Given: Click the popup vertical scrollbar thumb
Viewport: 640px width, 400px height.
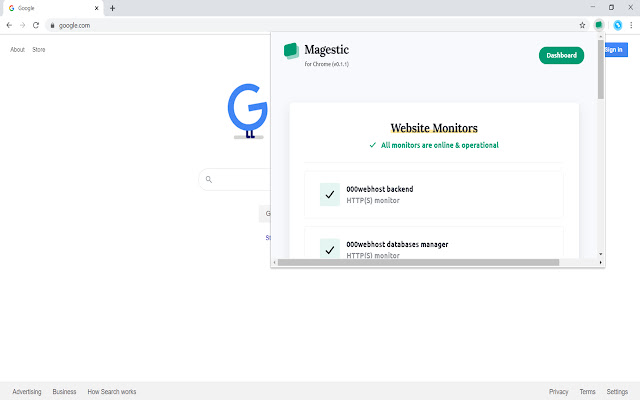Looking at the screenshot, I should click(x=600, y=69).
